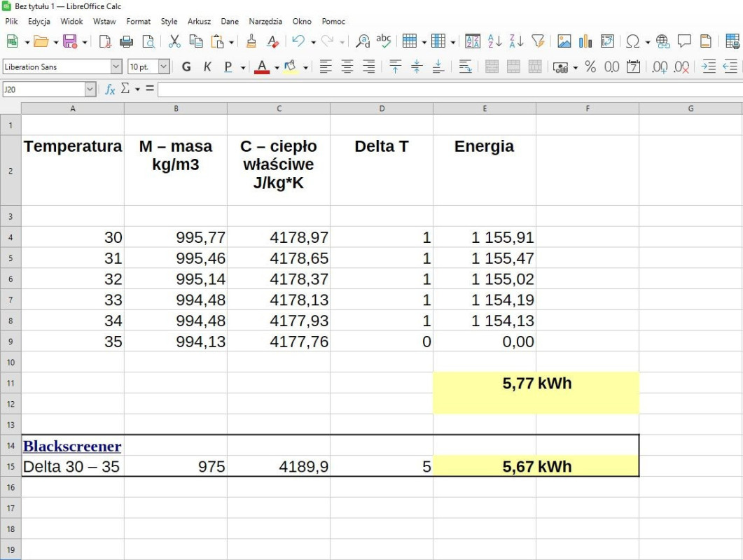Insert a chart using the bar chart icon
Image resolution: width=743 pixels, height=560 pixels.
(585, 42)
